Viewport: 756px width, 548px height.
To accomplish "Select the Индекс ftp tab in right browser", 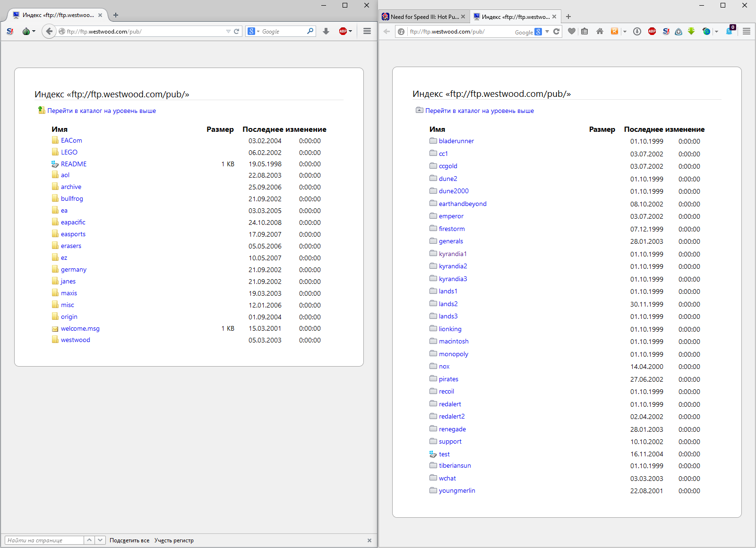I will point(515,17).
